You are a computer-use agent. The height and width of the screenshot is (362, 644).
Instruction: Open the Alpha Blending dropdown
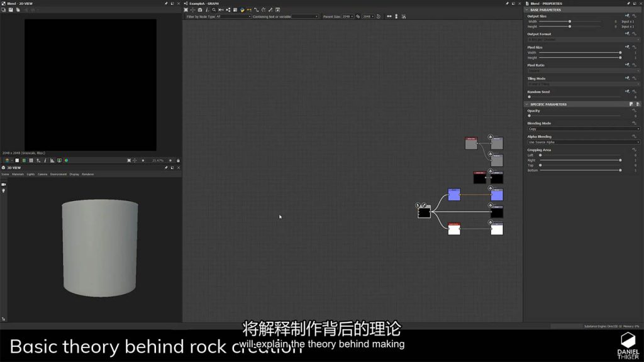point(584,142)
